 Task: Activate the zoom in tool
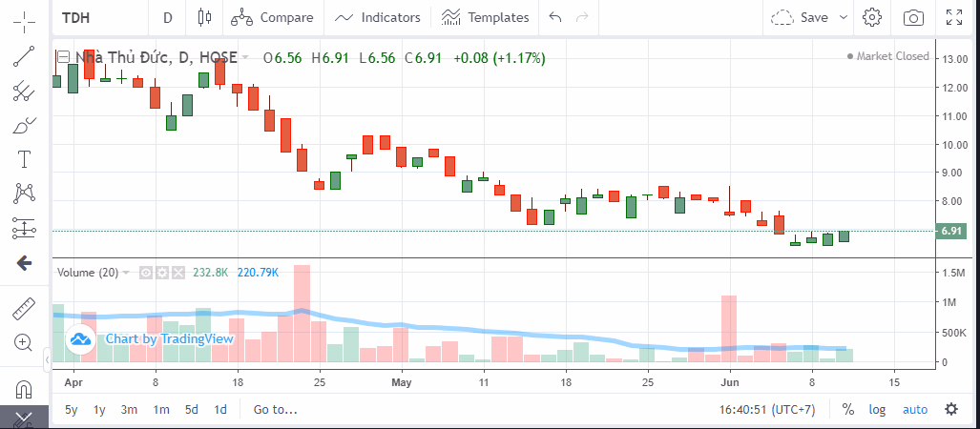click(24, 342)
